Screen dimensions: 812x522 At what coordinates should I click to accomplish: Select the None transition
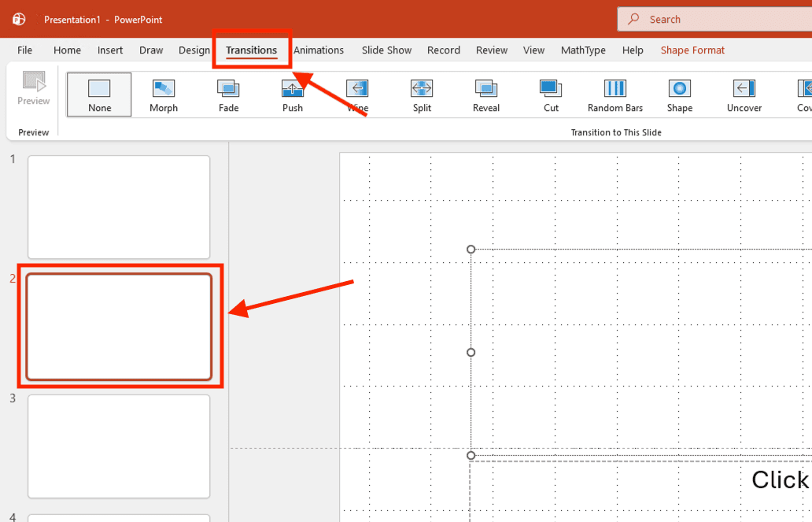click(x=99, y=94)
